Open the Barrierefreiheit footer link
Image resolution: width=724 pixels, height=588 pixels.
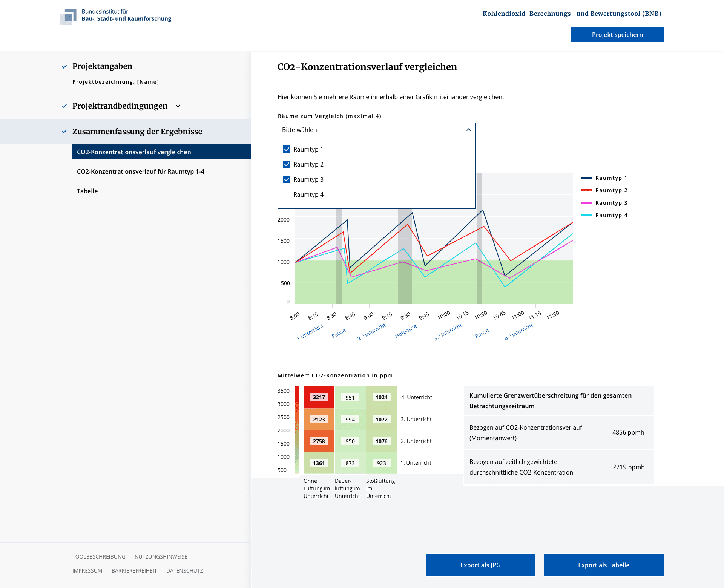click(x=134, y=571)
